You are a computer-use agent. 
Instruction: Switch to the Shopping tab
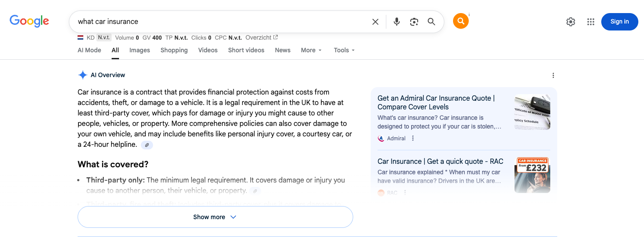(174, 50)
